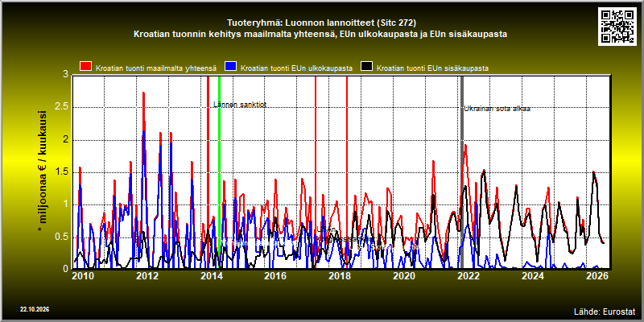The height and width of the screenshot is (322, 644).
Task: Click y-axis value 0
Action: click(x=66, y=269)
